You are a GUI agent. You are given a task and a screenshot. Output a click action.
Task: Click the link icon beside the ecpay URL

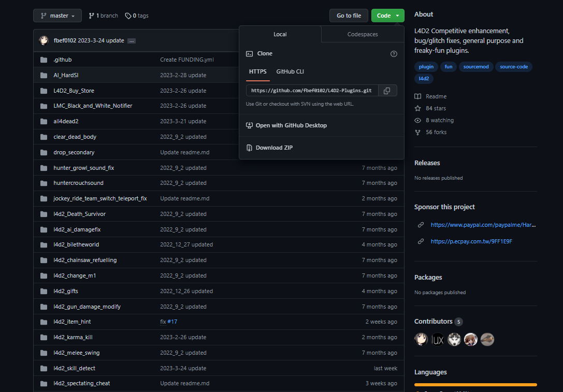click(421, 241)
